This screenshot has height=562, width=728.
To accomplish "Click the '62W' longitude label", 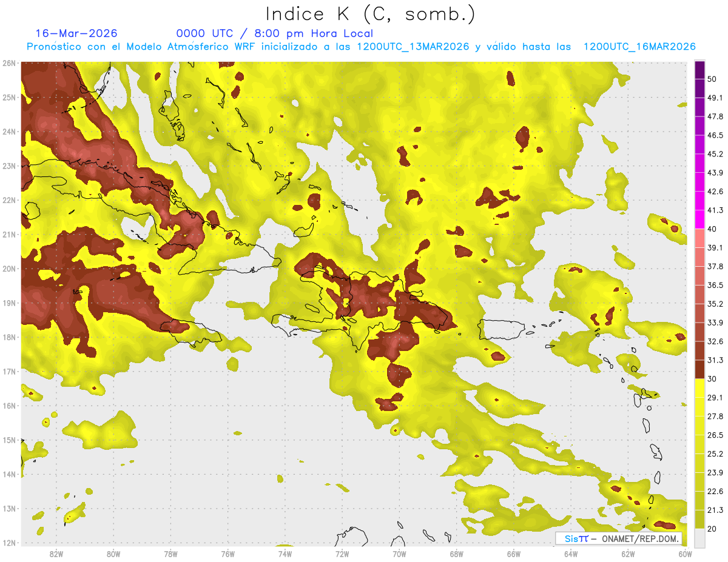I will coord(628,554).
